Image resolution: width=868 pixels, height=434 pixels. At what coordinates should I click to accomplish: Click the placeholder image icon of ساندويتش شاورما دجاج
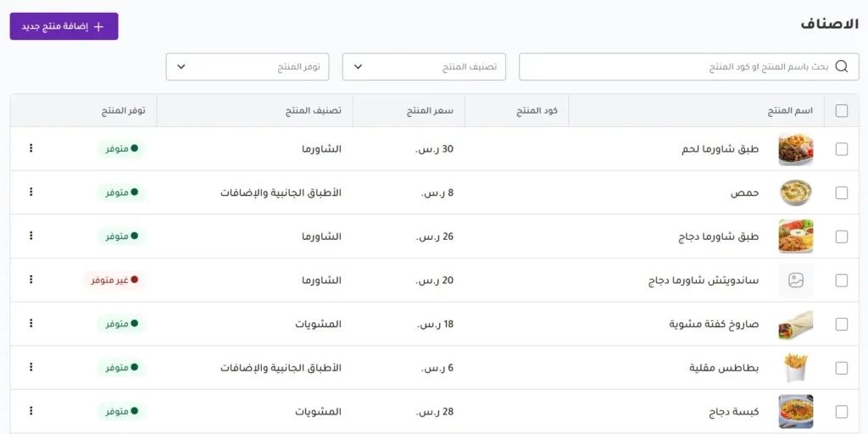point(796,281)
